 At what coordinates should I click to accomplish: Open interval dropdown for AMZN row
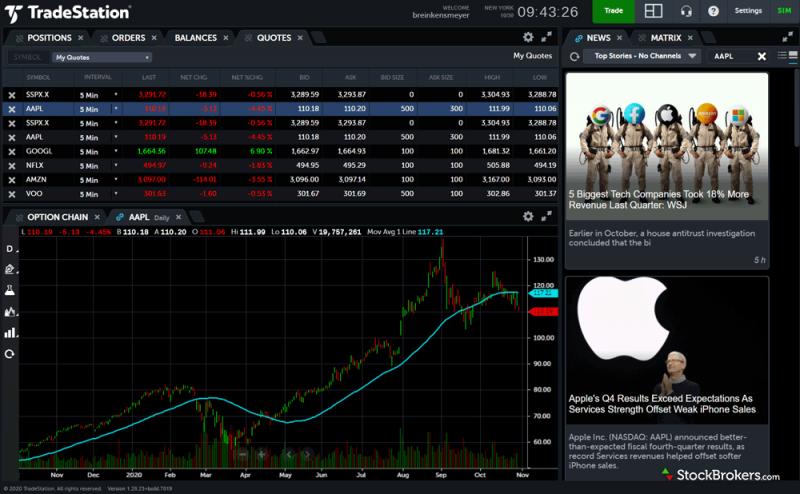116,180
